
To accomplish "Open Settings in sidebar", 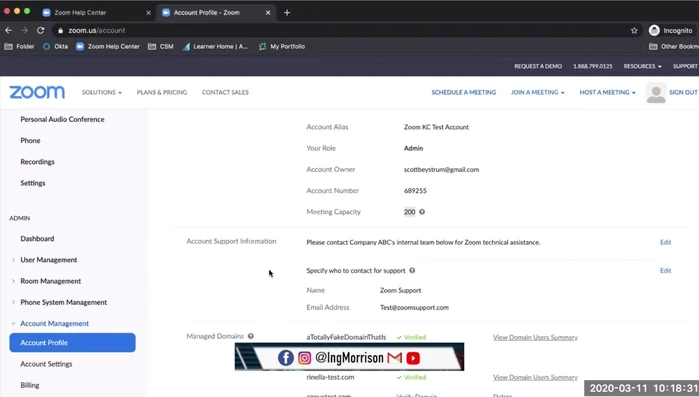I will coord(33,183).
